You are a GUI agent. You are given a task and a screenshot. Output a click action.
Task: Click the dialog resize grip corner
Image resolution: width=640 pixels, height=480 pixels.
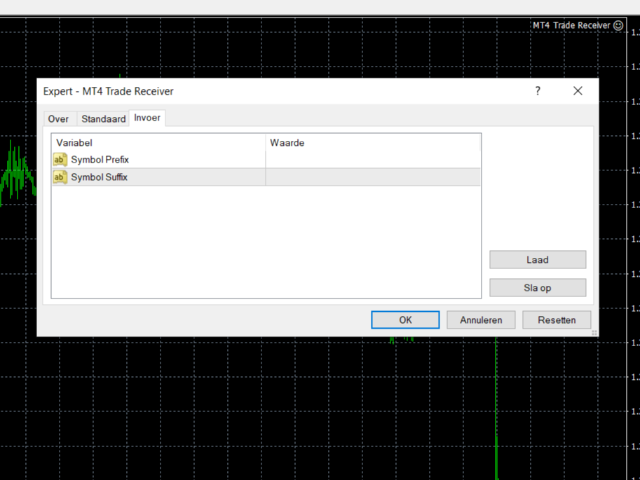pyautogui.click(x=595, y=333)
